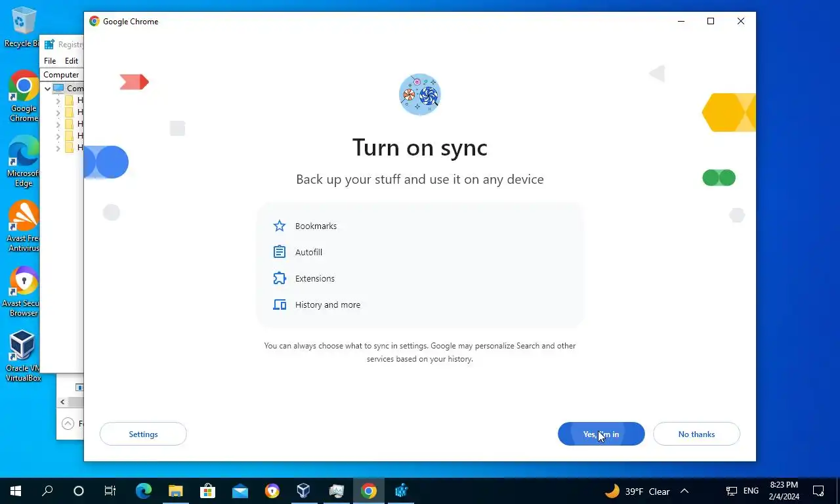Select Oracle VM VirtualBox desktop shortcut
Screen dimensions: 840x504
[23, 356]
